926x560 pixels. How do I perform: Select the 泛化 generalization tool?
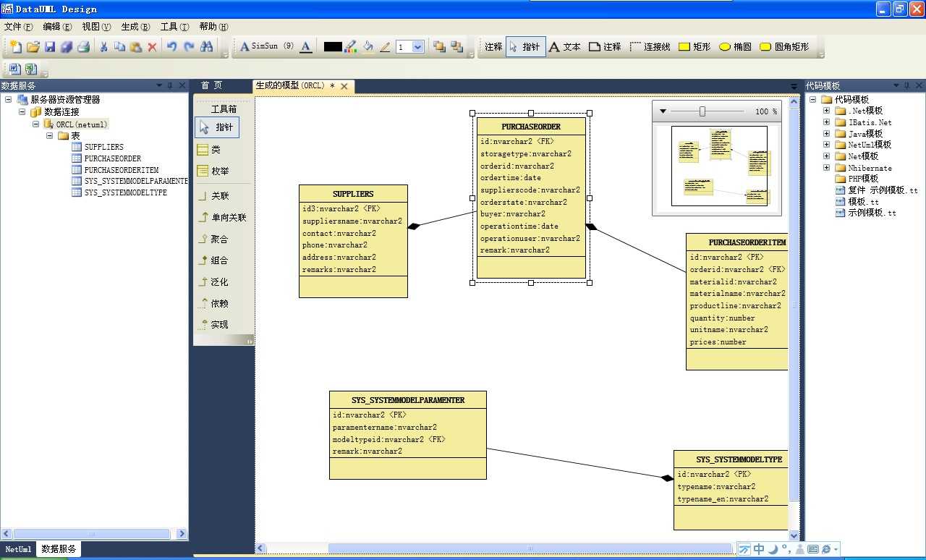pos(214,281)
